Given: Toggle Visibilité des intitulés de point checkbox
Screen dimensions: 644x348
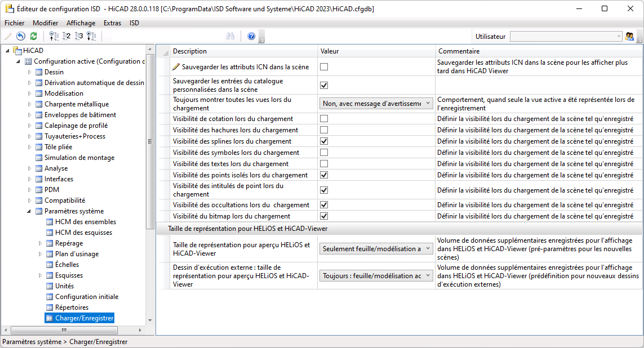Looking at the screenshot, I should coord(324,190).
